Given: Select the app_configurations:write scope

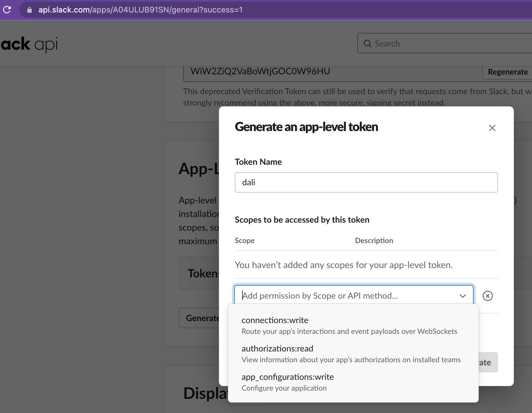Looking at the screenshot, I should (353, 382).
